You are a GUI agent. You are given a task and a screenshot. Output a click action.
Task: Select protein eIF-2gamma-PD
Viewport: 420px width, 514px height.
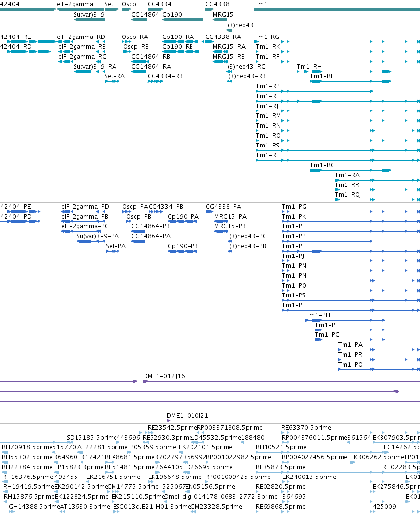point(85,207)
